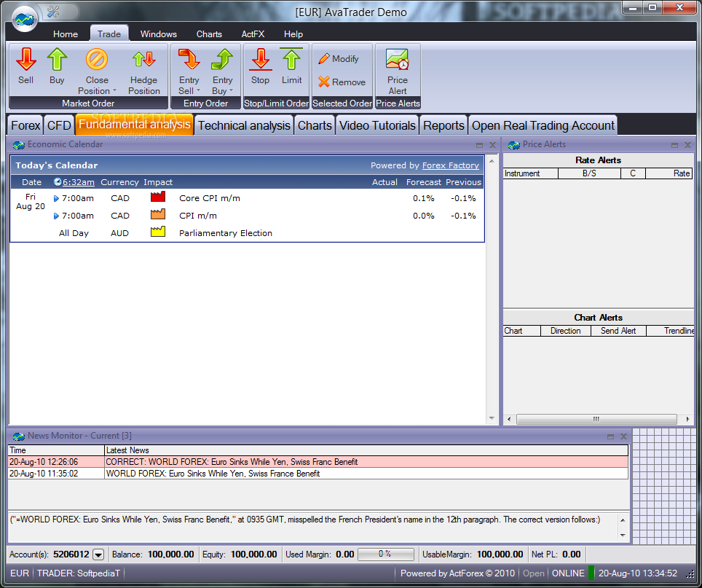Open the Entry Buy dropdown arrow
Viewport: 702px width, 588px height.
[x=231, y=90]
